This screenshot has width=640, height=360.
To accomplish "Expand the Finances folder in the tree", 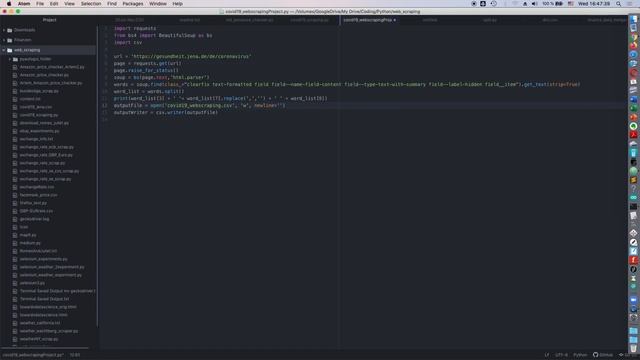I will click(4, 40).
